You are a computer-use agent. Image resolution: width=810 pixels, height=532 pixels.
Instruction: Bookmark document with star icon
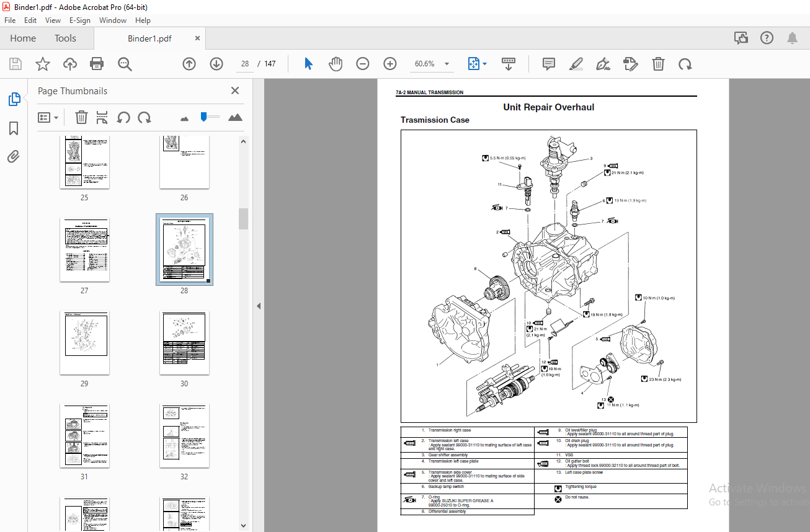42,64
